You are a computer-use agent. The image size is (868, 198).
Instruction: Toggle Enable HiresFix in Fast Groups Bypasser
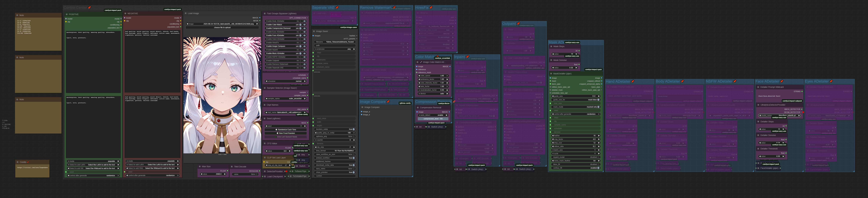coord(301,42)
